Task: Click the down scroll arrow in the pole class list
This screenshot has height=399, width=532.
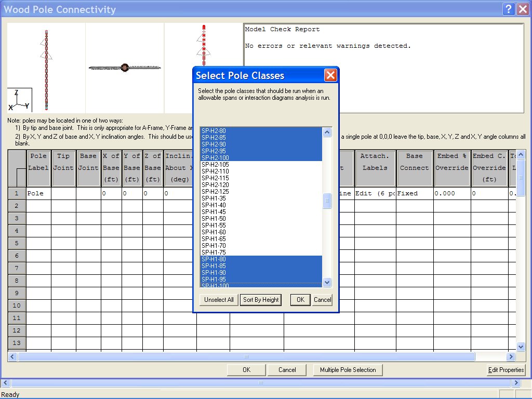Action: click(327, 282)
